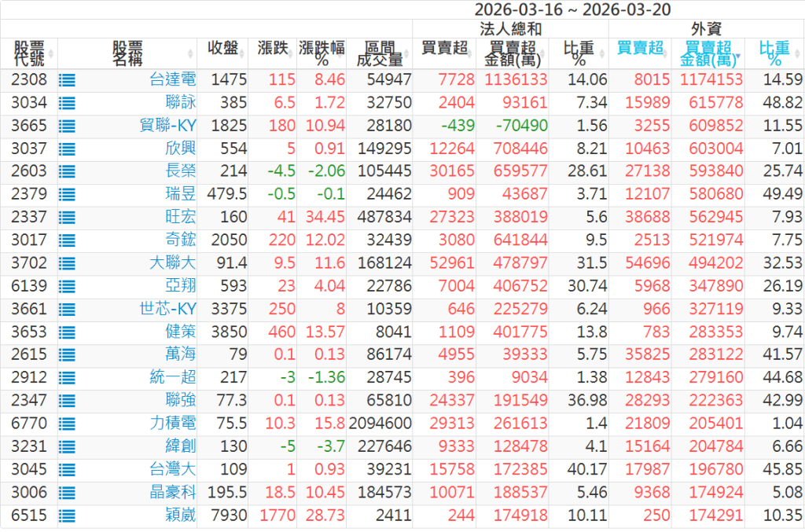Sort by 區間成交量 column header

tap(379, 53)
